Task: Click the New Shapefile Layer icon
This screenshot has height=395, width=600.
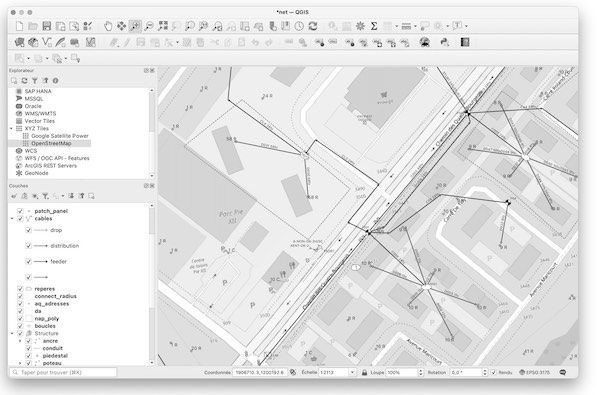Action: (47, 42)
